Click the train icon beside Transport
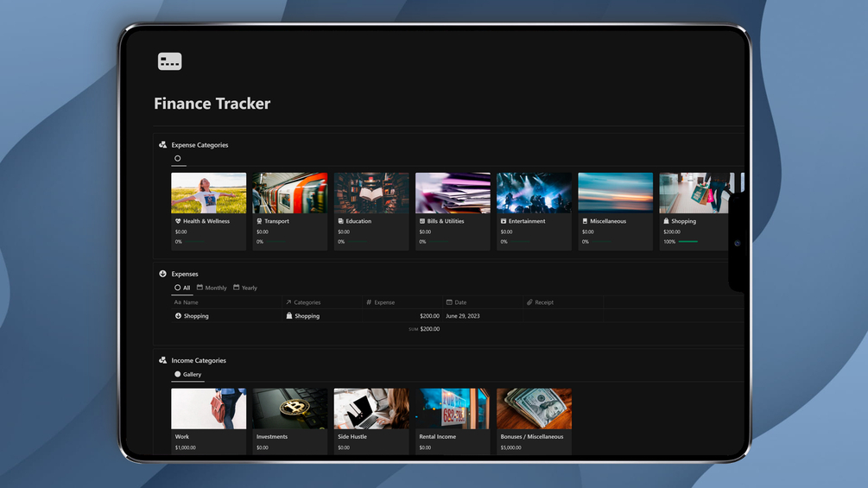 coord(259,221)
